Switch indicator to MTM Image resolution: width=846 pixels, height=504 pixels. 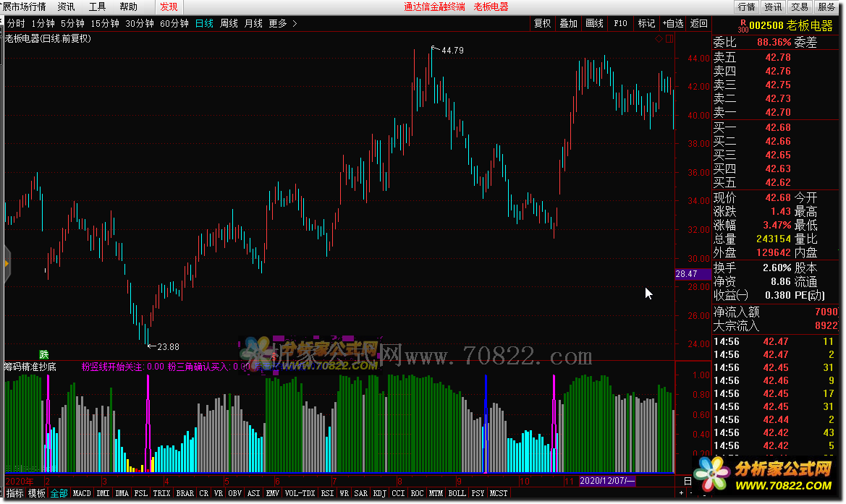pos(436,493)
